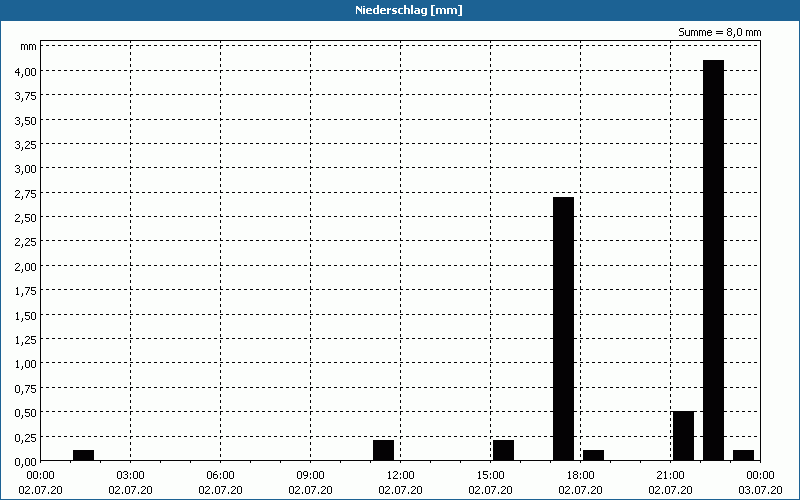Image resolution: width=800 pixels, height=500 pixels.
Task: Select the small bar just before 12:00
Action: coord(383,451)
